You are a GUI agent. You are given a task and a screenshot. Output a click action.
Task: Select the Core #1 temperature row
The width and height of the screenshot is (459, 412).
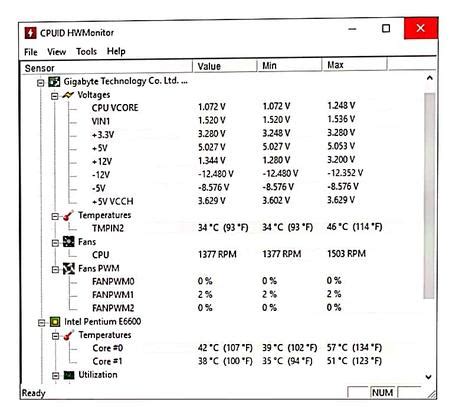coord(237,361)
